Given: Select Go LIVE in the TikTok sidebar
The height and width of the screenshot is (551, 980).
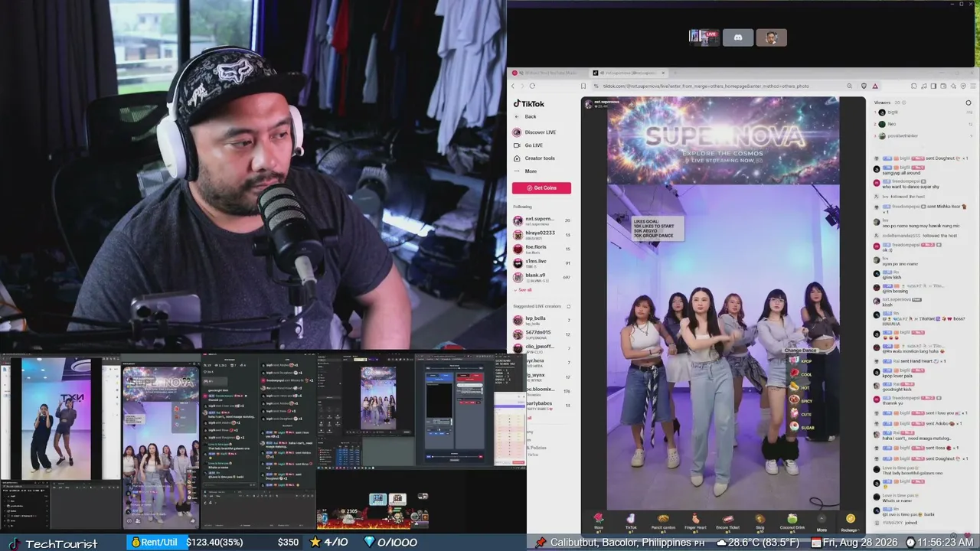Looking at the screenshot, I should pyautogui.click(x=528, y=145).
